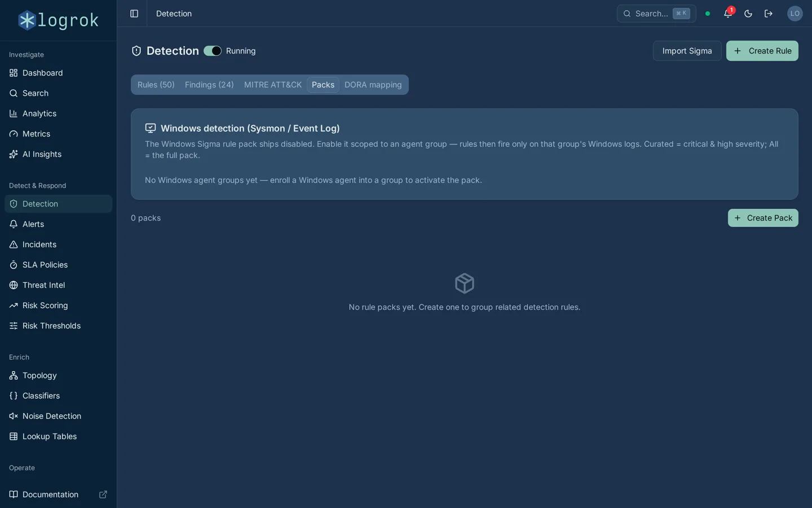The height and width of the screenshot is (508, 812).
Task: Open Risk Thresholds in sidebar
Action: click(x=58, y=326)
